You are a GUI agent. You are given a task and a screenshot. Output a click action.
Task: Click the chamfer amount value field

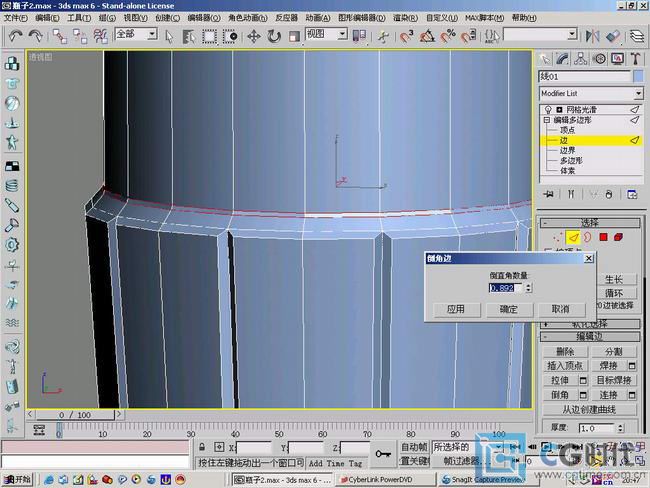pos(505,288)
